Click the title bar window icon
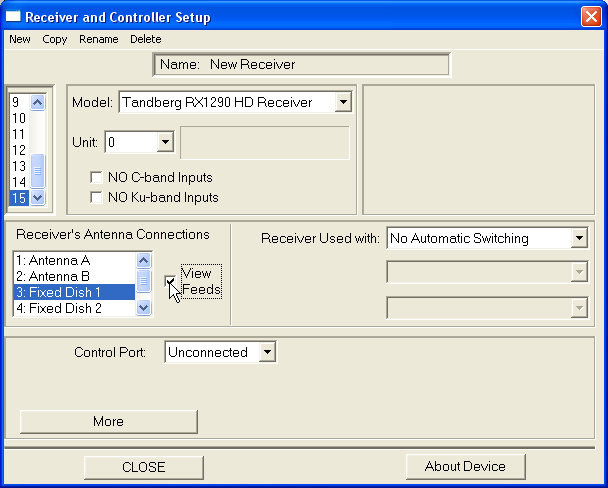 pos(14,16)
